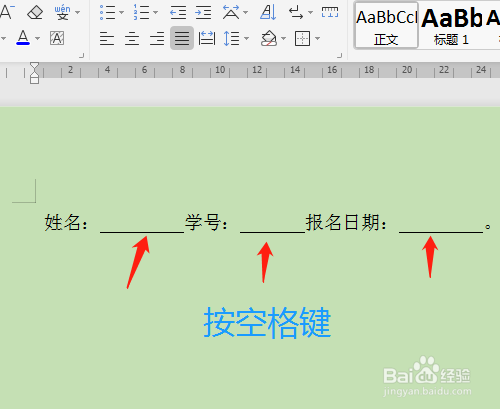This screenshot has width=500, height=409.
Task: Expand the bullet list style dropdown
Action: tap(121, 13)
